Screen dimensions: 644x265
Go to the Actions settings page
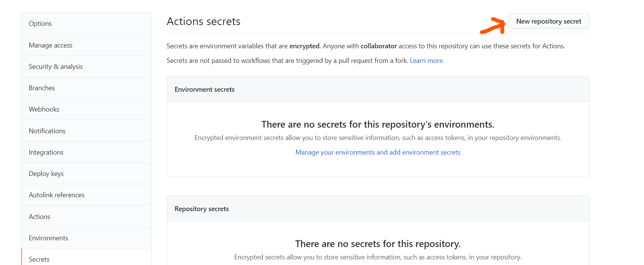[x=39, y=217]
